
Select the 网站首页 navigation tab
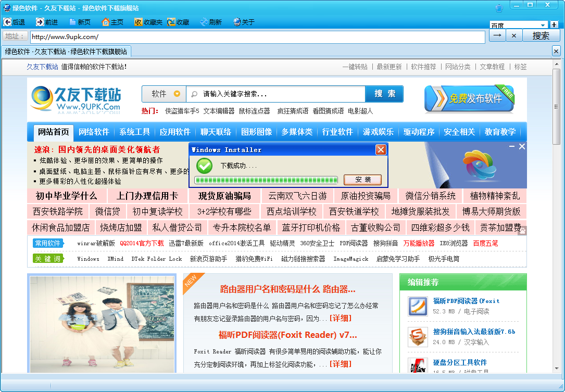click(x=53, y=132)
